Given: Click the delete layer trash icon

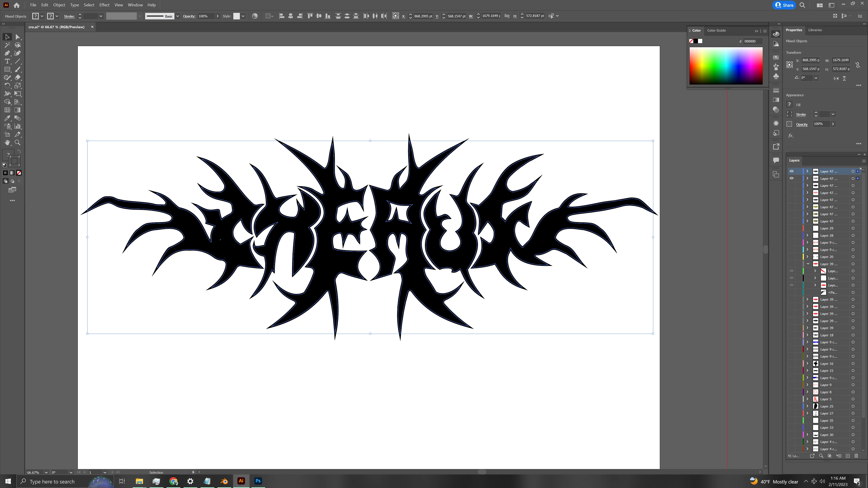Looking at the screenshot, I should tap(856, 456).
